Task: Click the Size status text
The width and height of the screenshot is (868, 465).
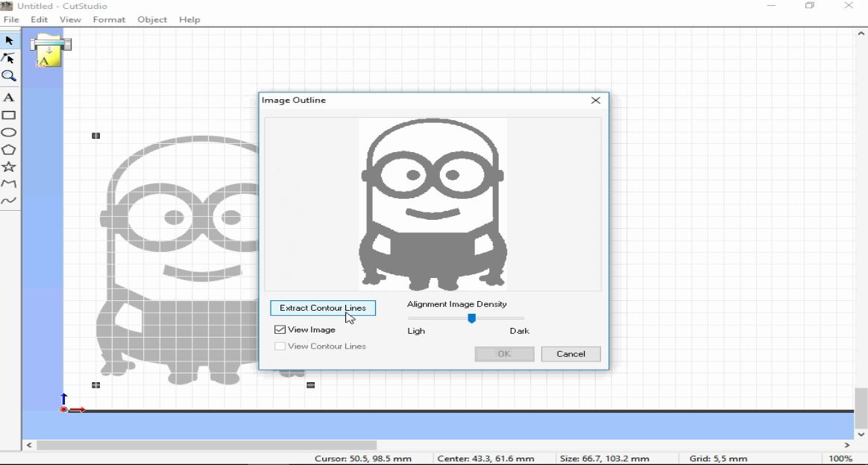Action: click(604, 458)
